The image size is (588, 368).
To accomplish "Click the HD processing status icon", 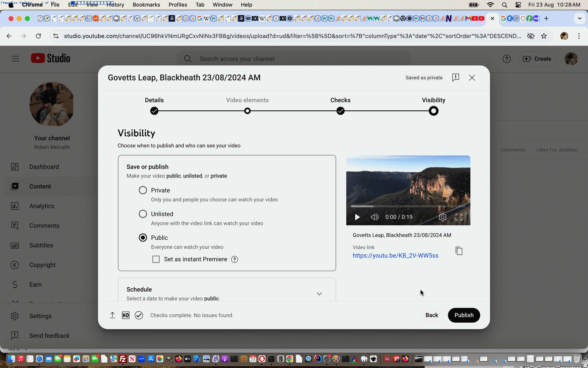I will click(x=126, y=315).
